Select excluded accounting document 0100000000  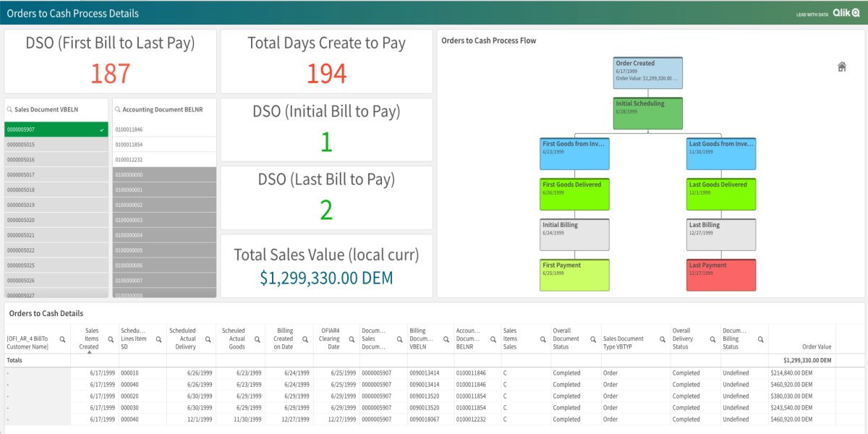click(164, 175)
